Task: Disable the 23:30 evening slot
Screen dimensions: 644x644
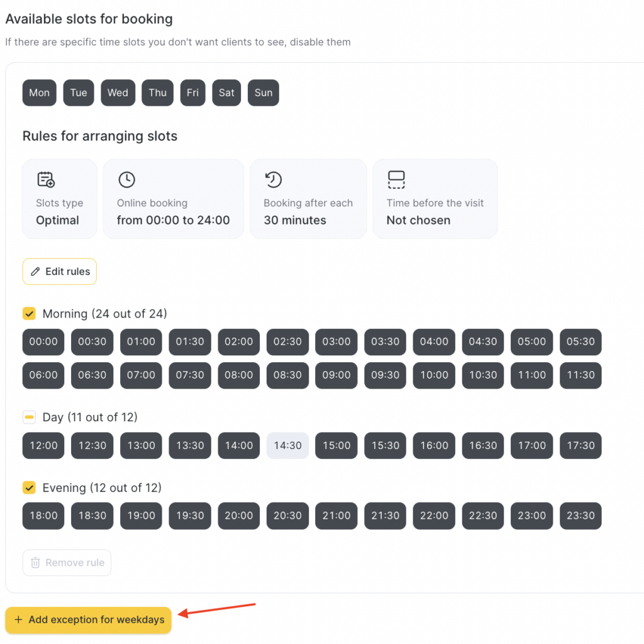Action: pyautogui.click(x=580, y=516)
